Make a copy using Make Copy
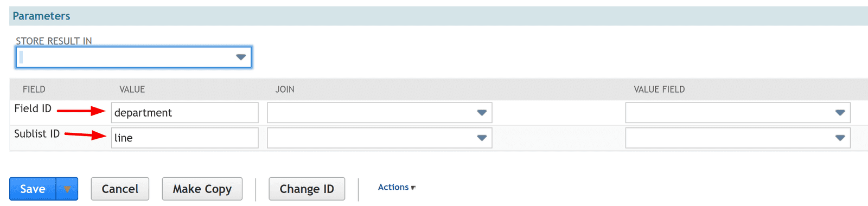Image resolution: width=868 pixels, height=206 pixels. tap(202, 189)
